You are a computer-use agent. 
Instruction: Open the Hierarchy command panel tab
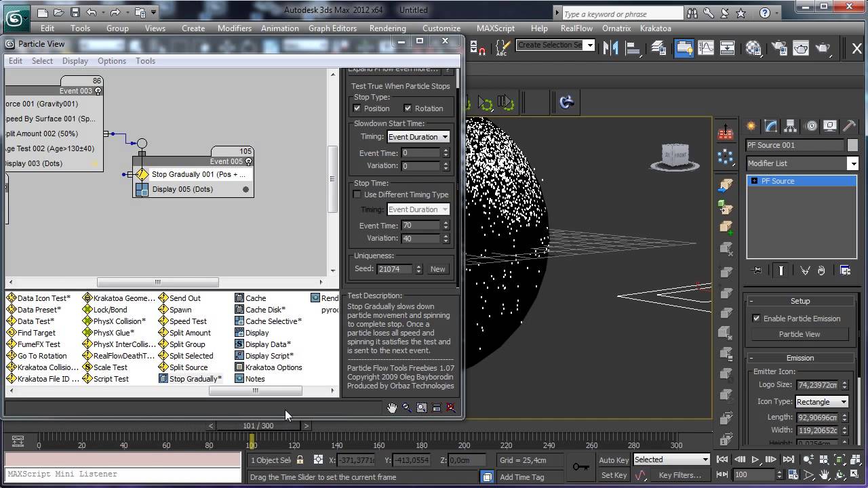pyautogui.click(x=791, y=126)
